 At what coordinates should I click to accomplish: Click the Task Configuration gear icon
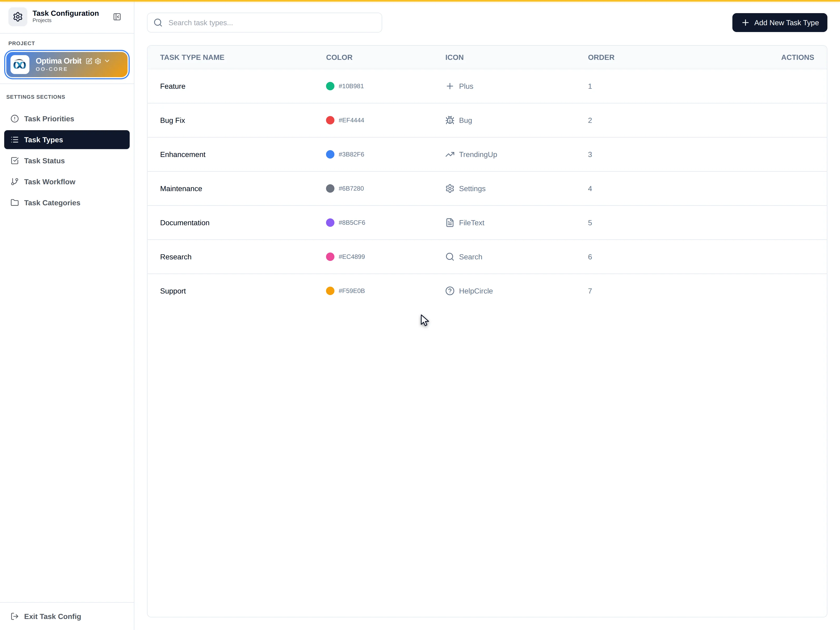(18, 17)
